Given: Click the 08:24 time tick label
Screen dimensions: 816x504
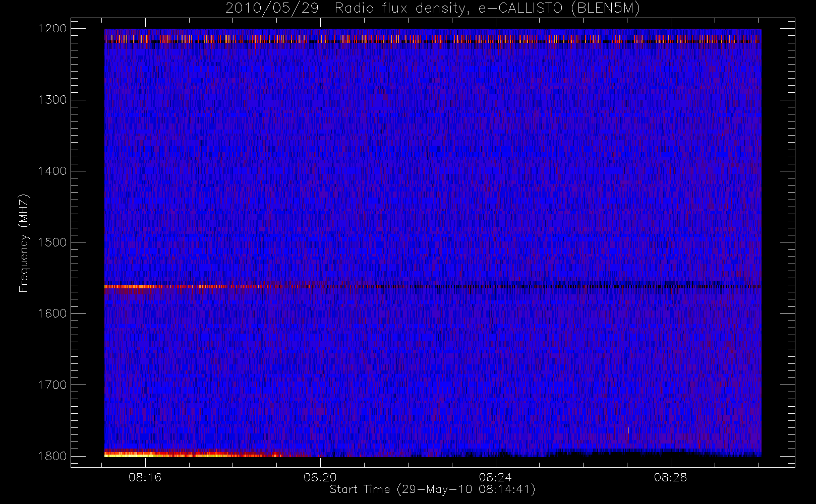Looking at the screenshot, I should tap(495, 477).
